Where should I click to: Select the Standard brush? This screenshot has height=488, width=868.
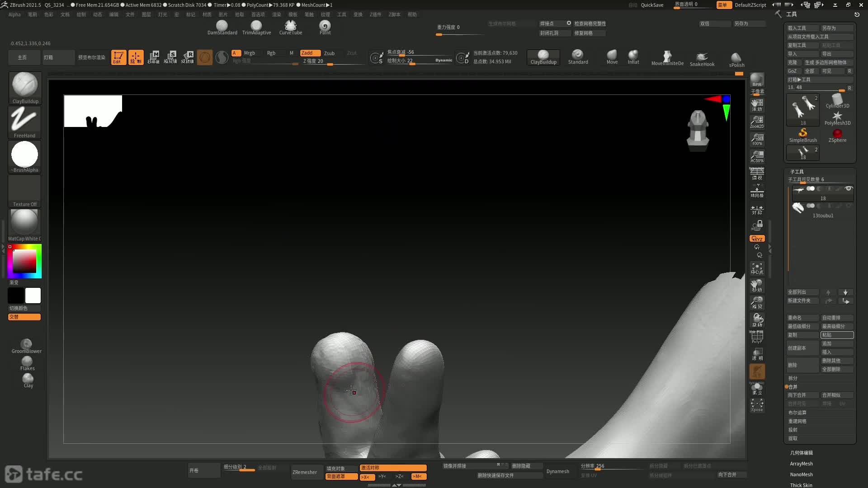(x=578, y=57)
